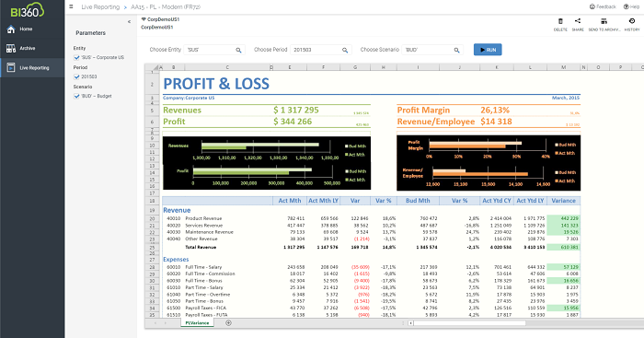The width and height of the screenshot is (644, 338).
Task: Click the Send to Archive icon
Action: click(x=604, y=21)
